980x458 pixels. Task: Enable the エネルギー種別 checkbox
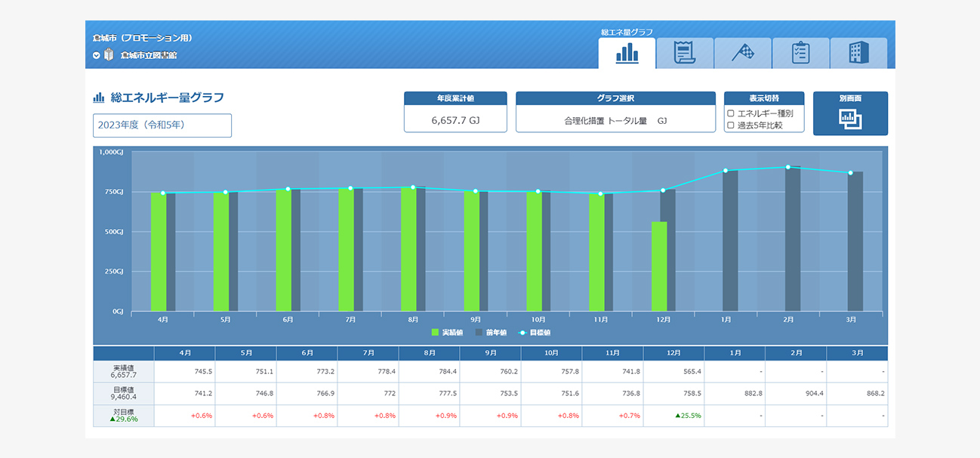pos(730,113)
